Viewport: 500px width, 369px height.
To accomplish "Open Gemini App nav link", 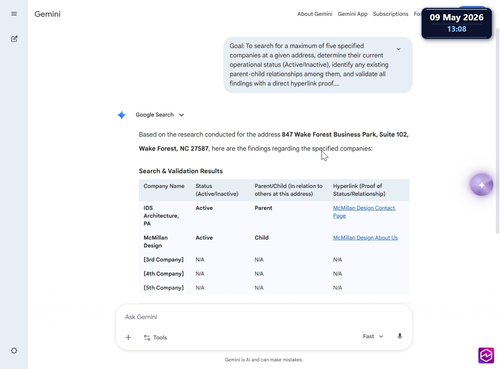I will (352, 14).
